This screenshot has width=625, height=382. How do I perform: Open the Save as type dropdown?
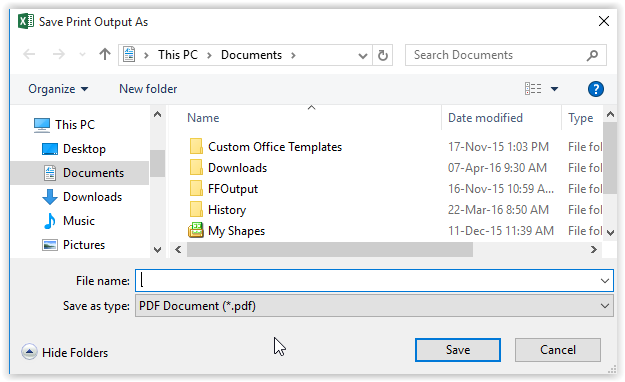tap(374, 306)
